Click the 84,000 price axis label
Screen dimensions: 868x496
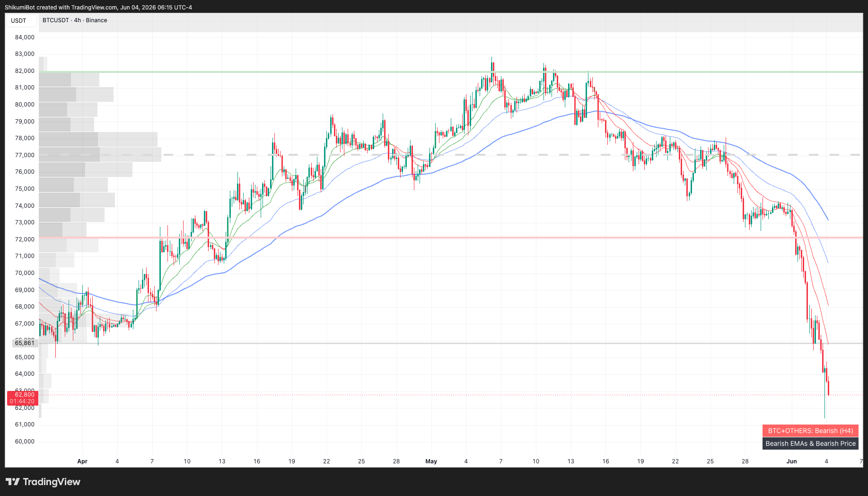tap(25, 37)
